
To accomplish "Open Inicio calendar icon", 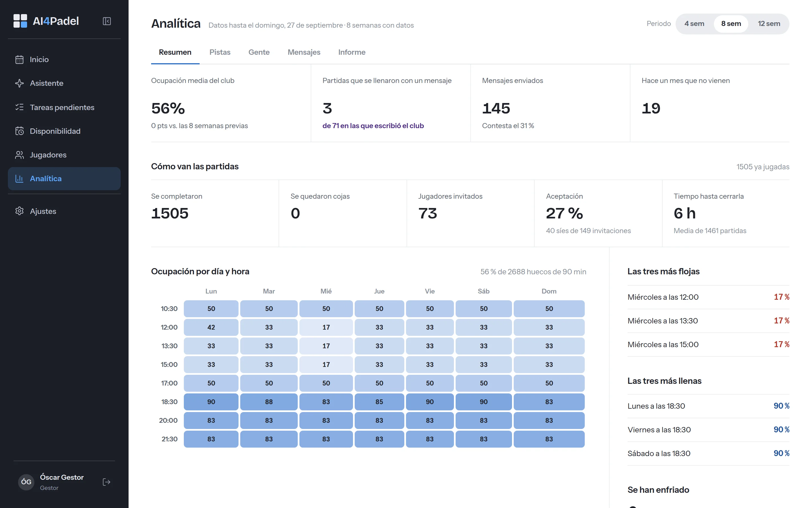I will (19, 60).
